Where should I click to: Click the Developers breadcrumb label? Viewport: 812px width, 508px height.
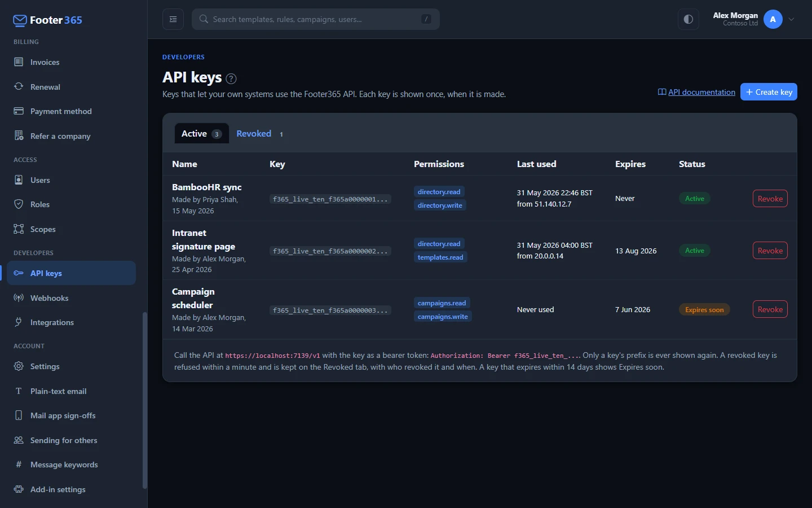(x=183, y=57)
